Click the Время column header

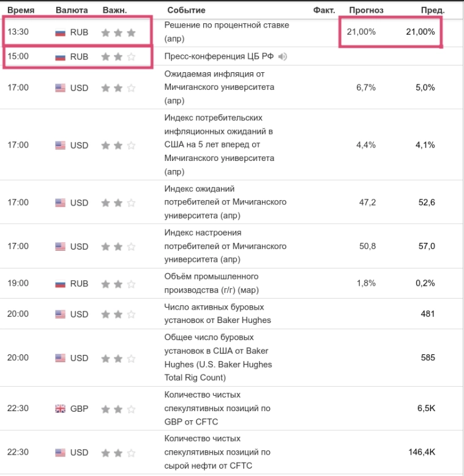click(x=21, y=10)
